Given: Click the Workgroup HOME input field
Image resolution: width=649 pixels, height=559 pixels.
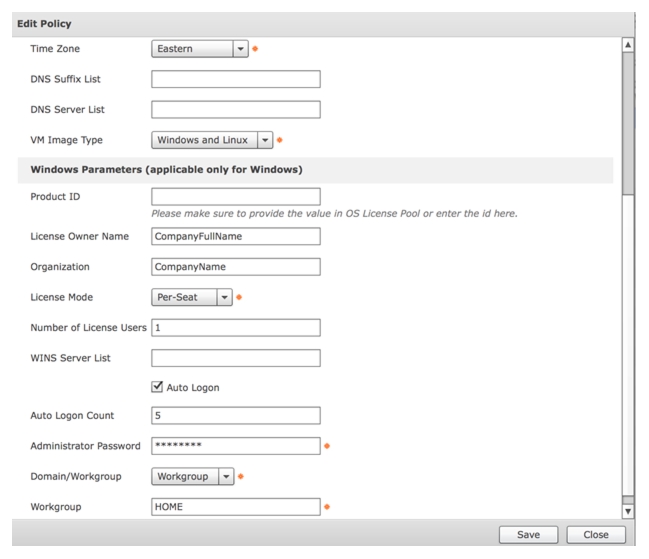Looking at the screenshot, I should coord(236,507).
